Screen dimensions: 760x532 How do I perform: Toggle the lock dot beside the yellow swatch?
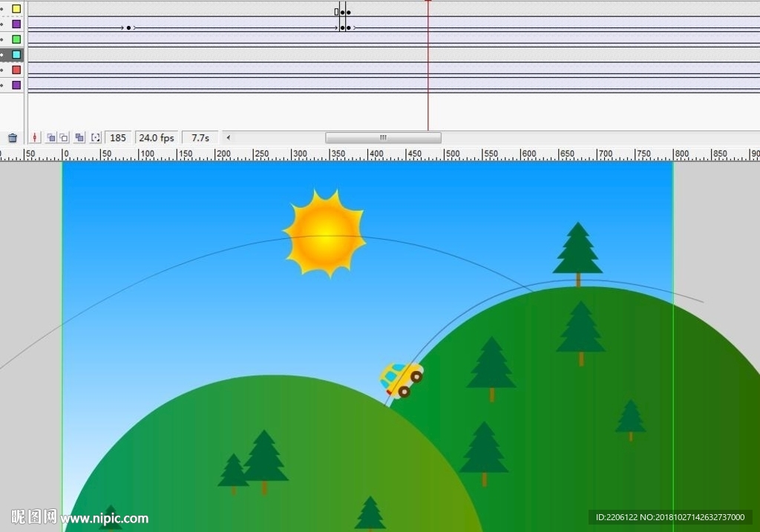tap(2, 9)
